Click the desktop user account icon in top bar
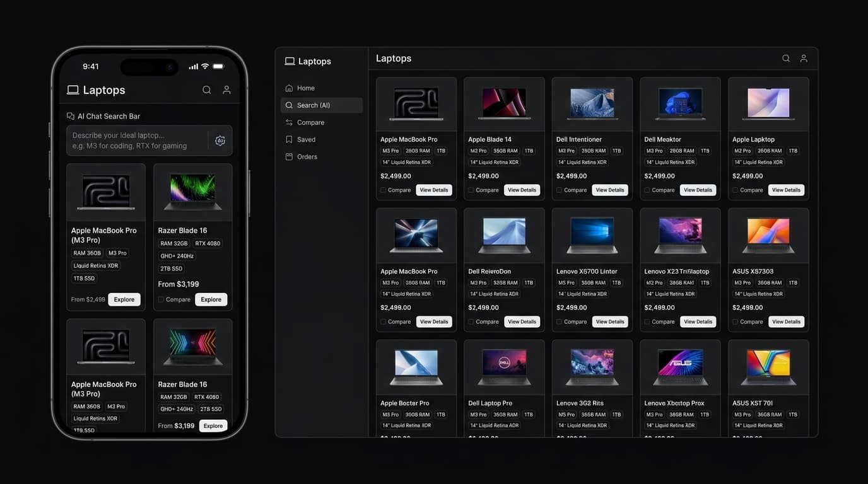This screenshot has height=484, width=868. [x=804, y=58]
